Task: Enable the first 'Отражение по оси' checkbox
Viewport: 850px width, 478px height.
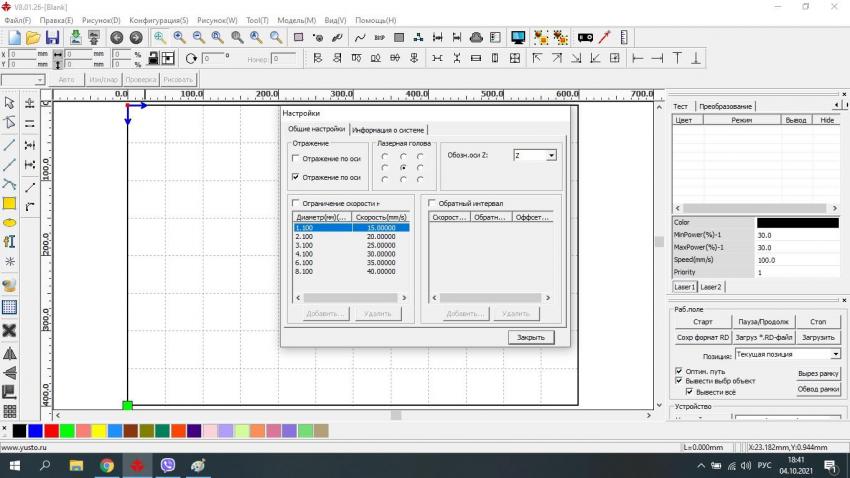Action: click(x=295, y=158)
